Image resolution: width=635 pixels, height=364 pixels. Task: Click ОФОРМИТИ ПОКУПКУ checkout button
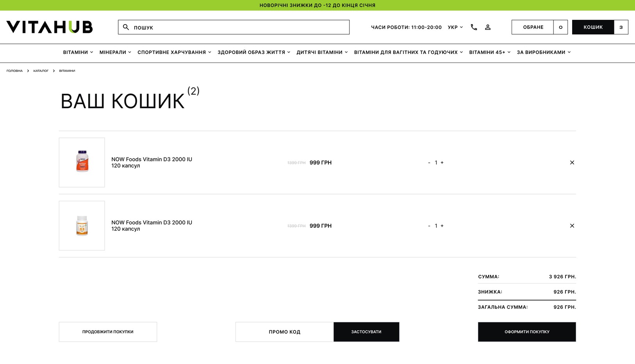coord(527,332)
